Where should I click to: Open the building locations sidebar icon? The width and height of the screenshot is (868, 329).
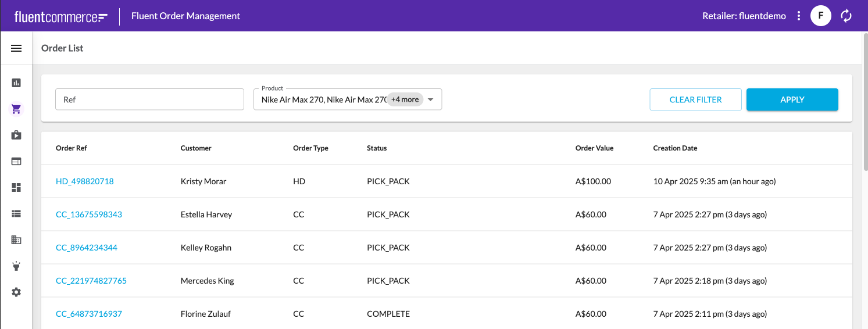tap(16, 239)
